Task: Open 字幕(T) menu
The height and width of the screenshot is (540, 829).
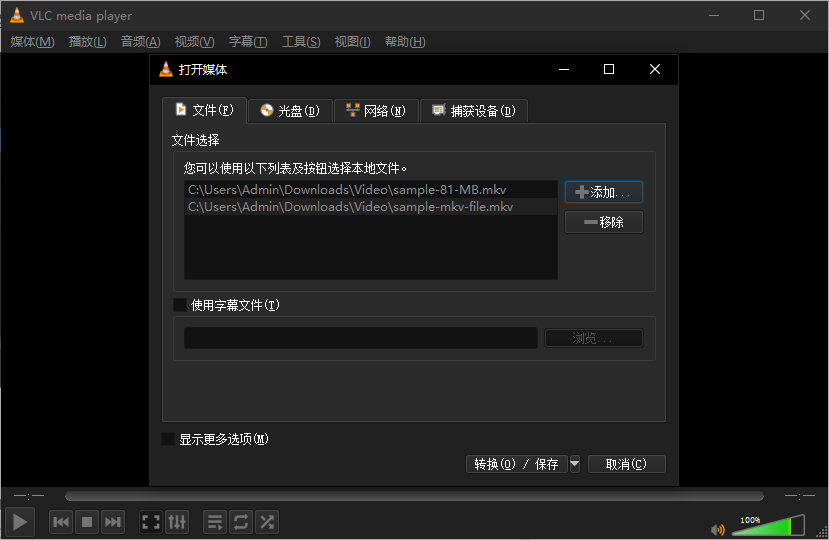Action: point(248,42)
